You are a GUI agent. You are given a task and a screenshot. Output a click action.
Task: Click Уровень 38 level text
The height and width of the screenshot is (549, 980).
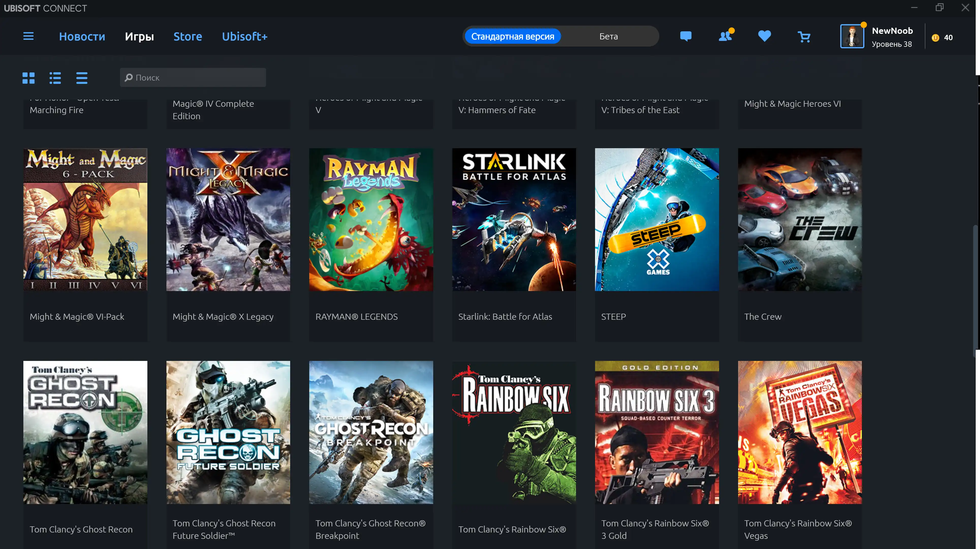[892, 44]
